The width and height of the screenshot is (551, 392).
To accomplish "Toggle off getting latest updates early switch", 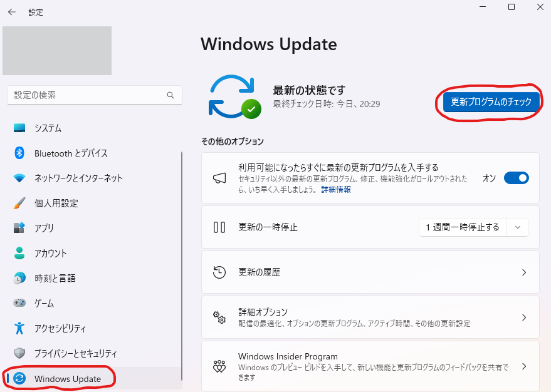I will coord(517,178).
